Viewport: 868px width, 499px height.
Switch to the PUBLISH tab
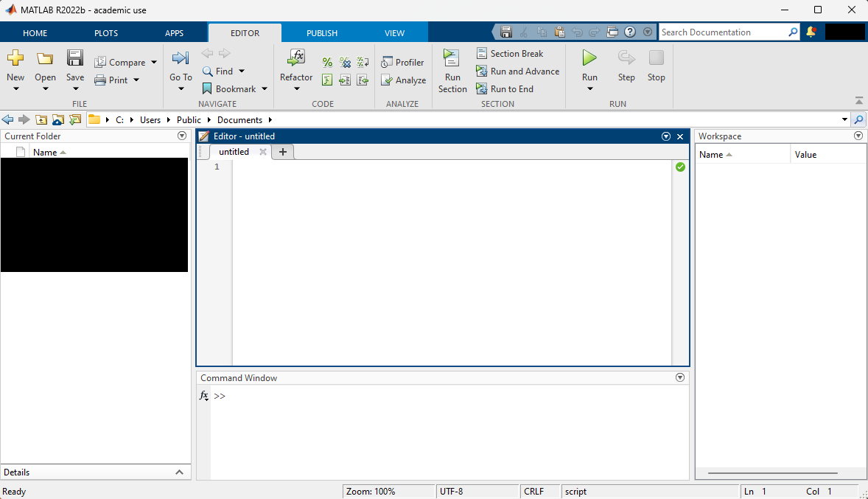[321, 33]
